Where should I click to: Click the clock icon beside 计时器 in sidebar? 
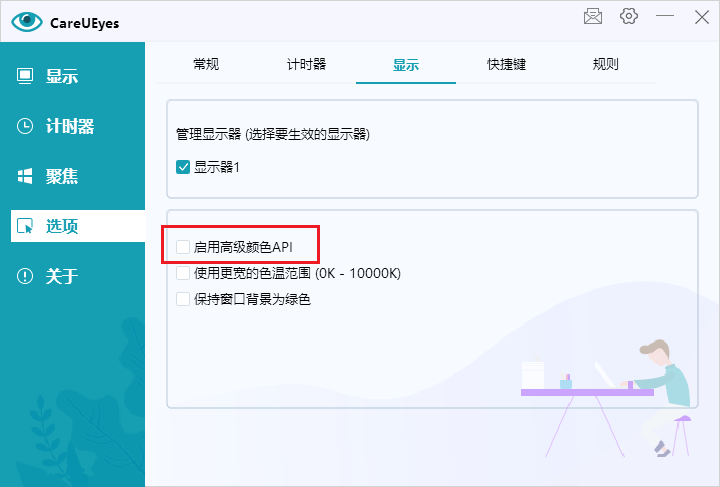point(26,126)
